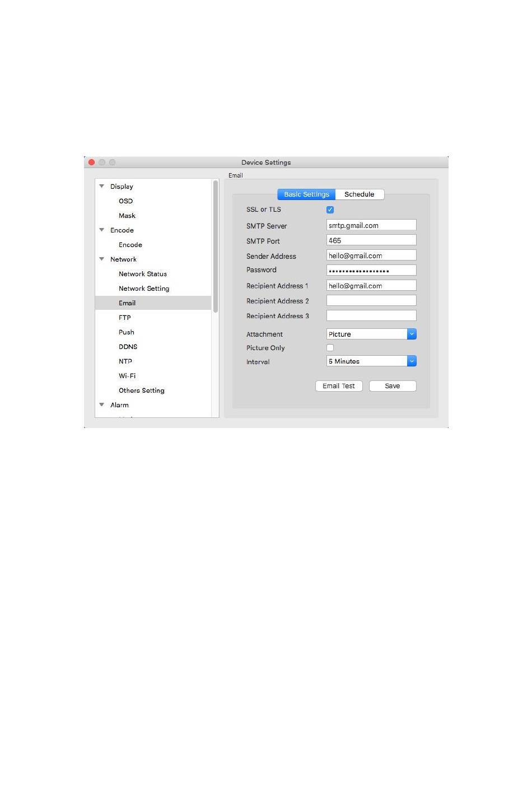The height and width of the screenshot is (795, 532).
Task: Enable the Picture Only checkbox
Action: (x=330, y=347)
